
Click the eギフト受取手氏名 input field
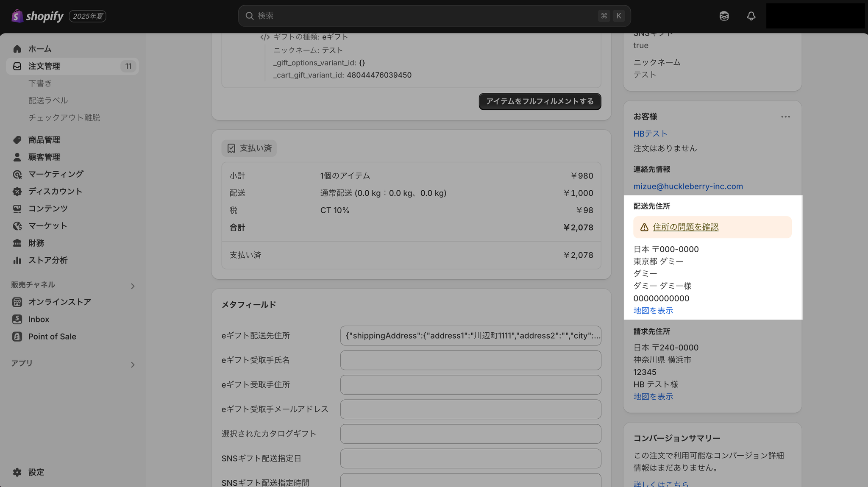470,360
